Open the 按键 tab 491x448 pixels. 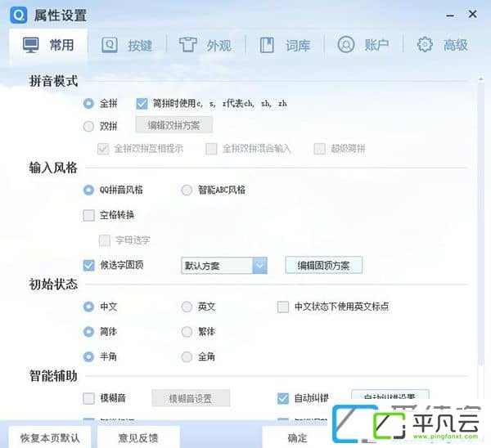click(x=127, y=45)
